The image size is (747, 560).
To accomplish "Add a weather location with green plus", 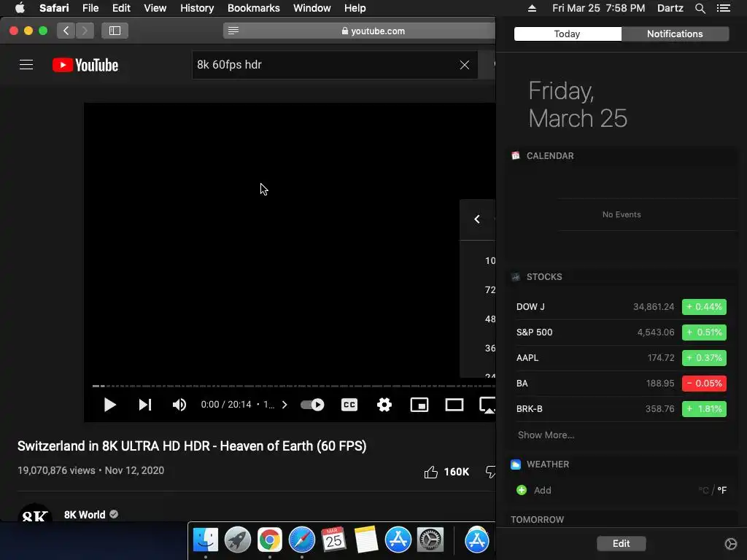I will point(522,490).
